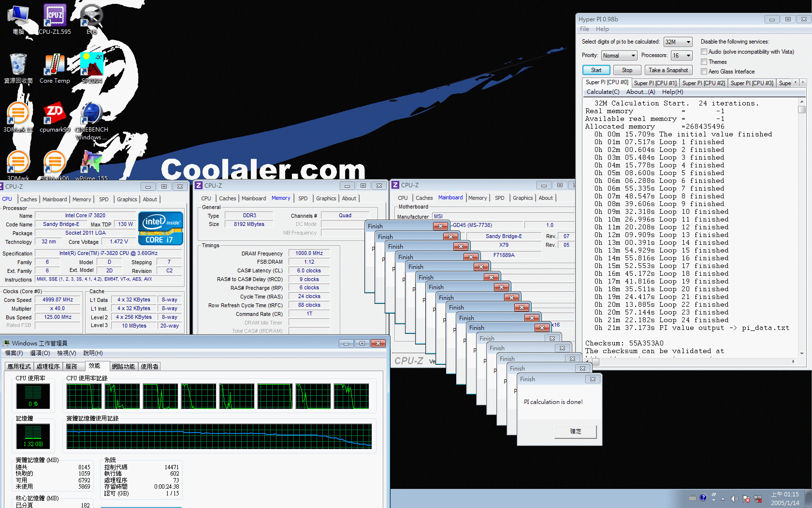Launch Core Temp desktop shortcut

click(x=55, y=68)
